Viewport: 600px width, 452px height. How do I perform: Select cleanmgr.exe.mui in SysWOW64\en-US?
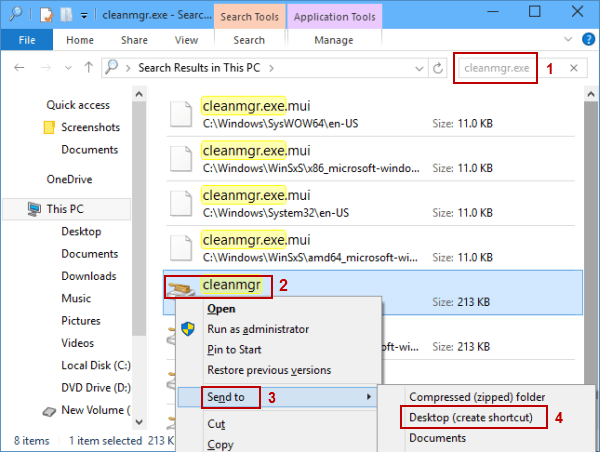point(370,114)
